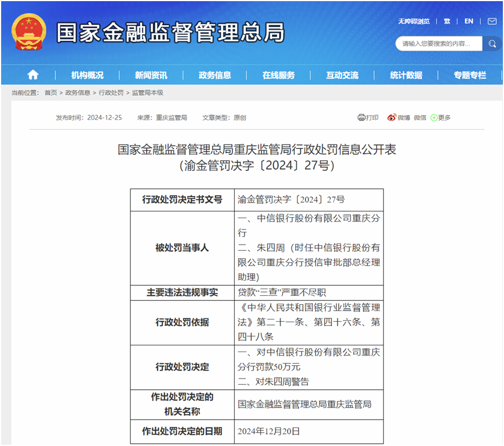This screenshot has width=504, height=446.
Task: Click the green plus 更多 icon
Action: point(434,118)
